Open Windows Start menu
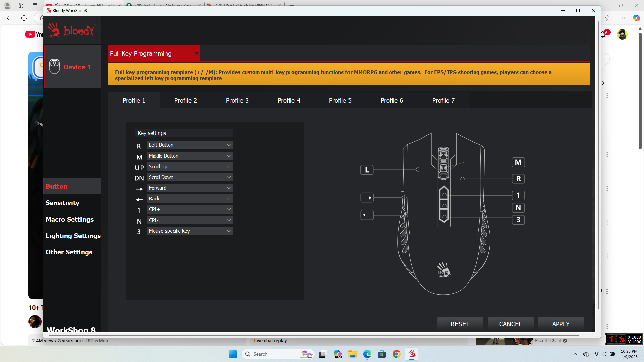 [233, 354]
